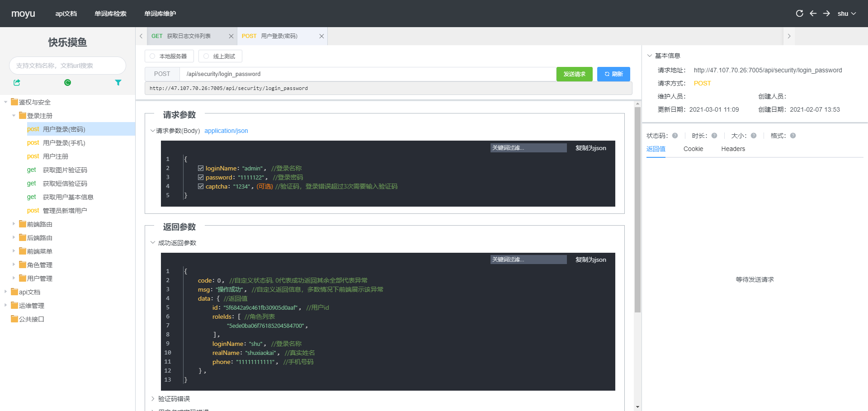Toggle the captcha parameter checkbox
This screenshot has height=411, width=868.
point(201,186)
